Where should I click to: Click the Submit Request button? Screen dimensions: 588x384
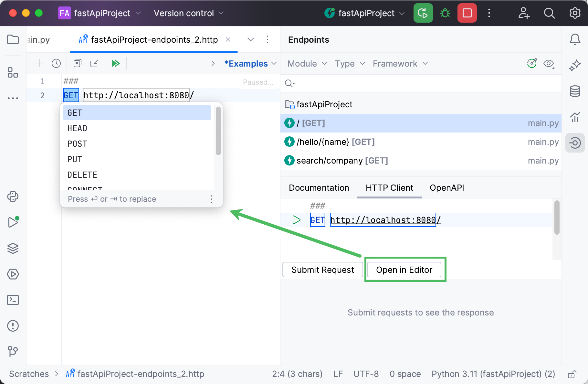click(322, 270)
